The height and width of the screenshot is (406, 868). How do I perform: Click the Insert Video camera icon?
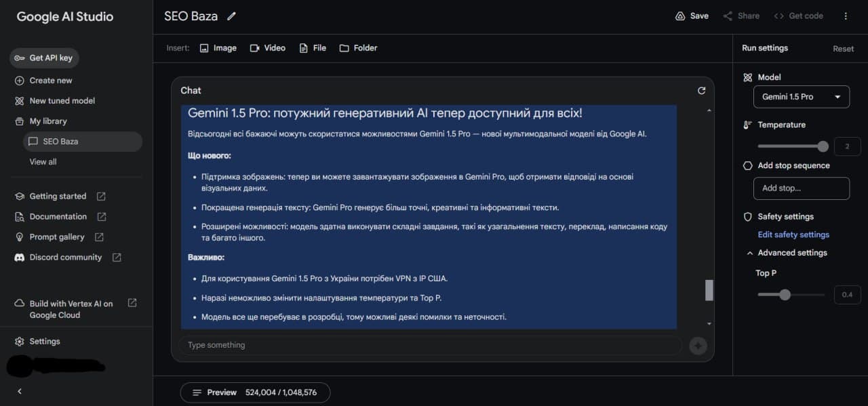[x=255, y=48]
